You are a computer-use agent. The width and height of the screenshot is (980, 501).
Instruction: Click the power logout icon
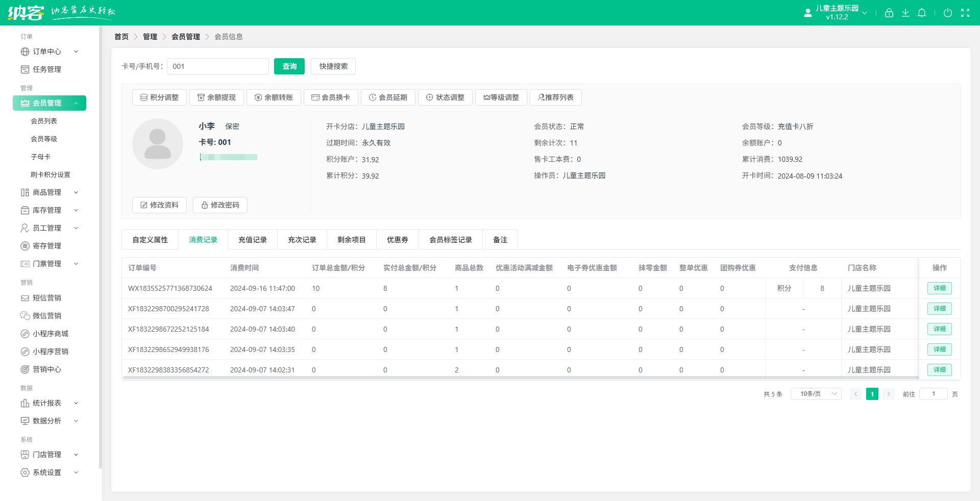(947, 13)
